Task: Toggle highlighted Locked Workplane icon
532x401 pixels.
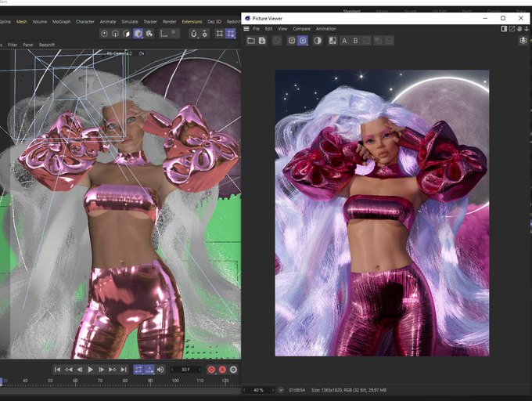Action: [231, 34]
